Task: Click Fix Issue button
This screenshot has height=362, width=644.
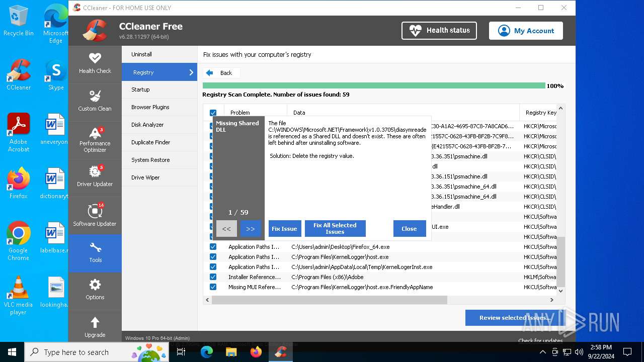Action: point(285,229)
